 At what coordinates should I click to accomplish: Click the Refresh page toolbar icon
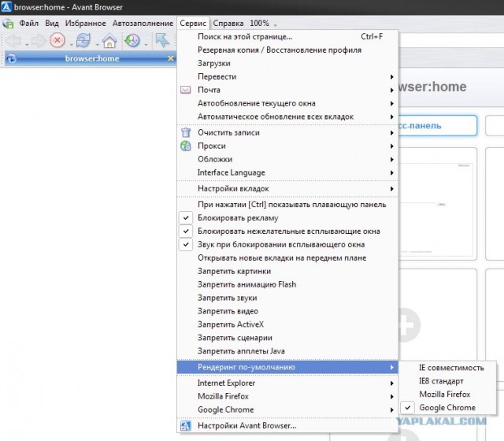[83, 41]
